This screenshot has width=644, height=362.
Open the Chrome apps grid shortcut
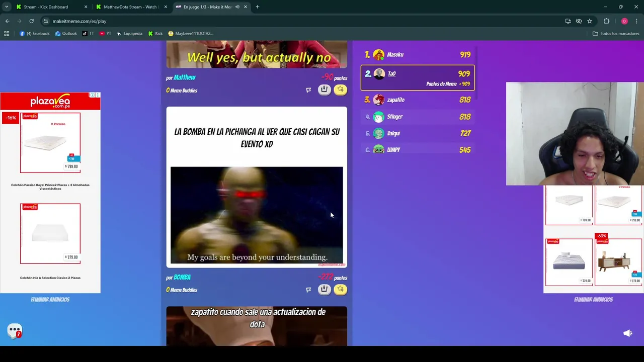[x=7, y=34]
